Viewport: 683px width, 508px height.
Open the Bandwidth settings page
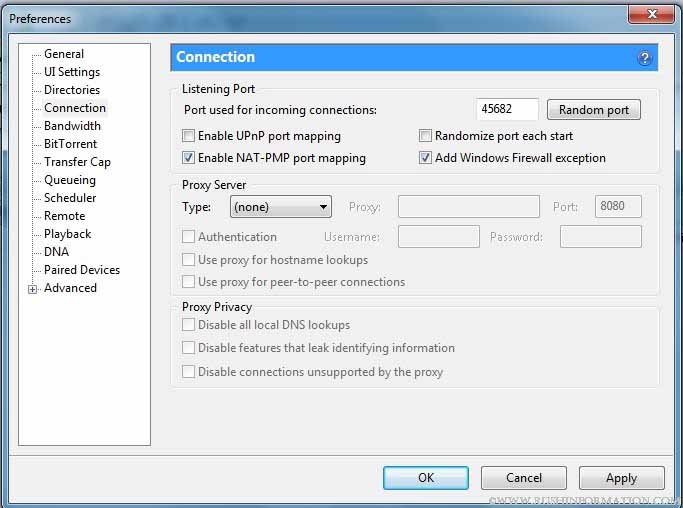click(x=72, y=126)
